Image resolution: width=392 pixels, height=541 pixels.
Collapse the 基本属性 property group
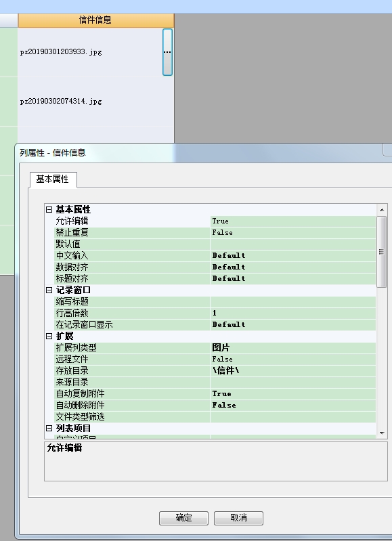click(x=49, y=209)
